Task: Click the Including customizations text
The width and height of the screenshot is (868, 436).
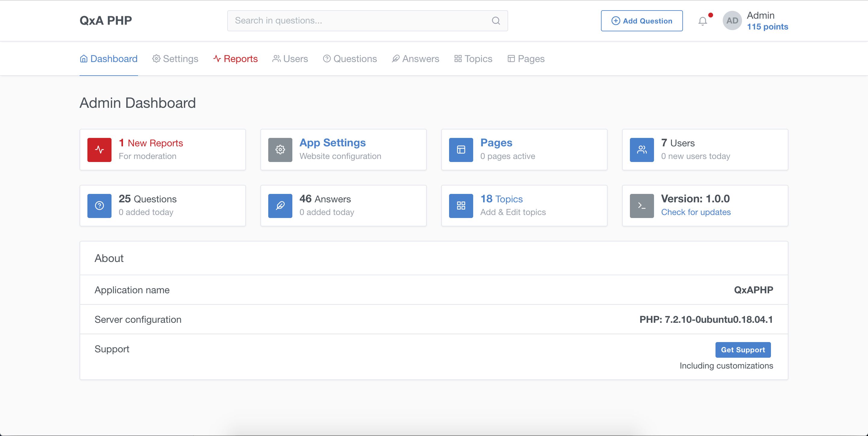Action: [x=726, y=366]
